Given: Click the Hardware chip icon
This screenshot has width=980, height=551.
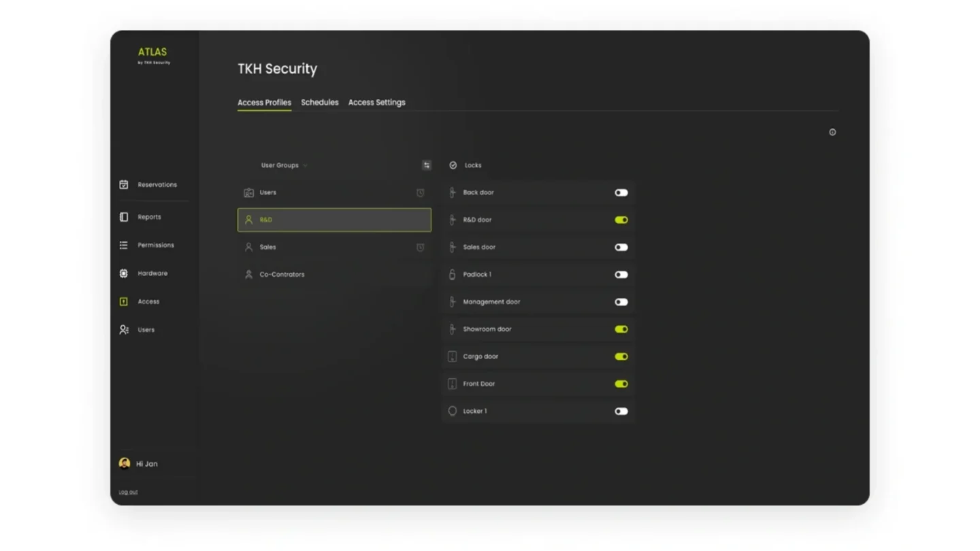Looking at the screenshot, I should [x=124, y=273].
